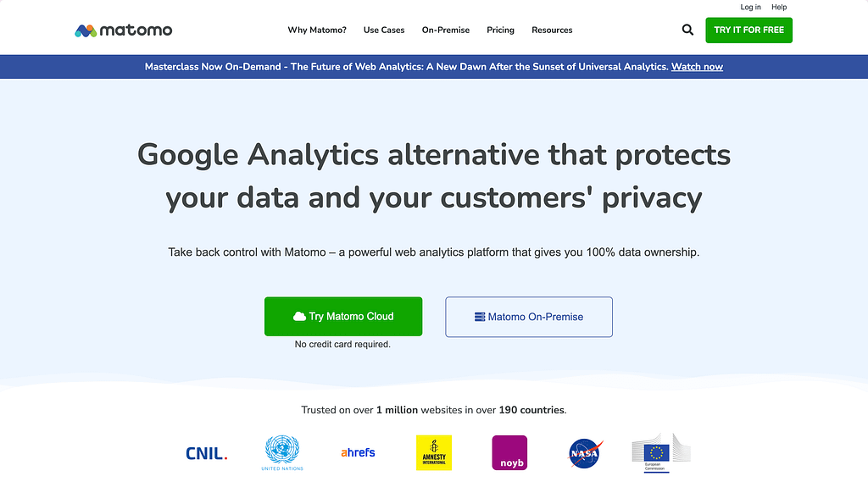Switch to the Pricing page
This screenshot has width=868, height=504.
tap(500, 30)
